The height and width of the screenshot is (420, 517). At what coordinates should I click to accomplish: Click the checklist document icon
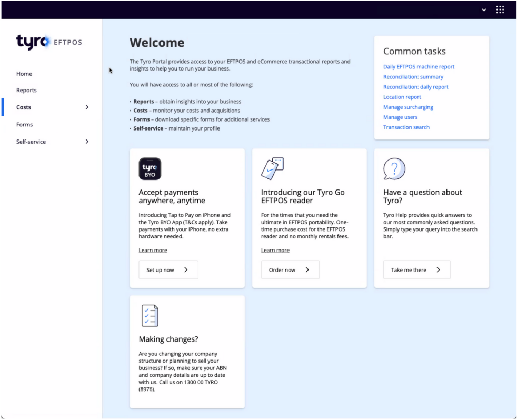(x=150, y=316)
